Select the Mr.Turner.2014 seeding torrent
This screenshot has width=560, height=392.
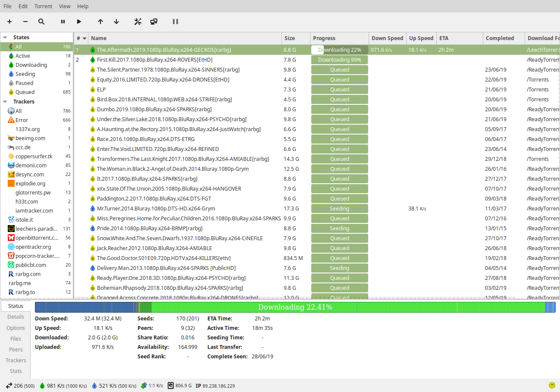tap(317, 208)
